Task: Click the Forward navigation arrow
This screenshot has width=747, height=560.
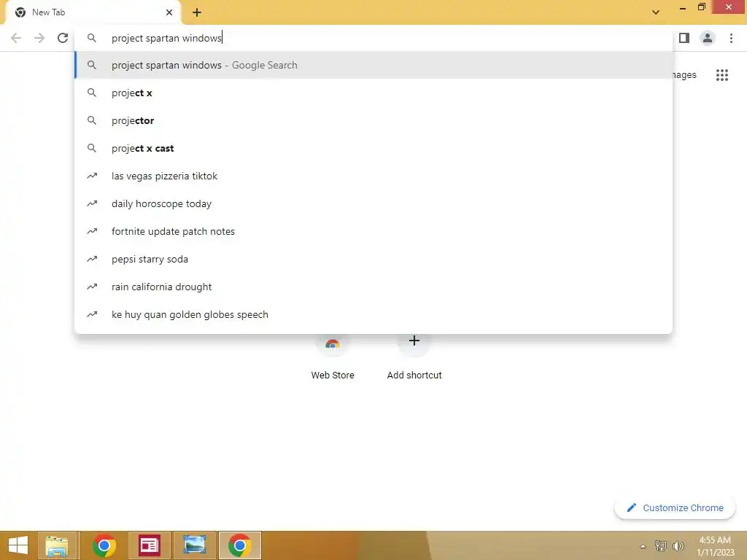Action: (x=39, y=38)
